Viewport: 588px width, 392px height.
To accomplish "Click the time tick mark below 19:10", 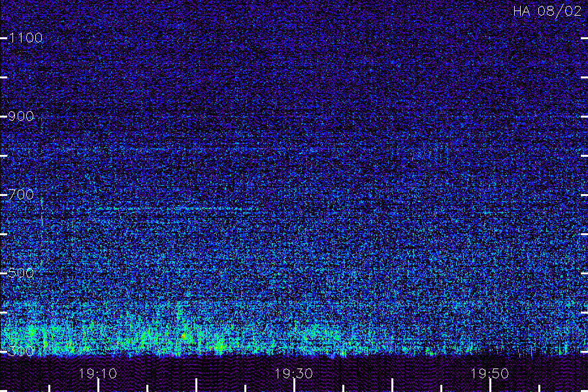I will tap(98, 385).
